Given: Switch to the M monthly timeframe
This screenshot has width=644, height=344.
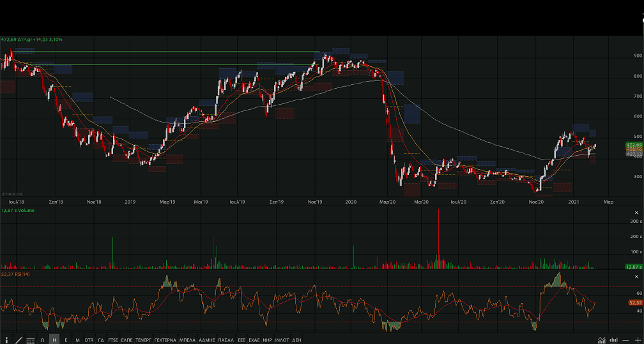Looking at the screenshot, I should click(77, 340).
